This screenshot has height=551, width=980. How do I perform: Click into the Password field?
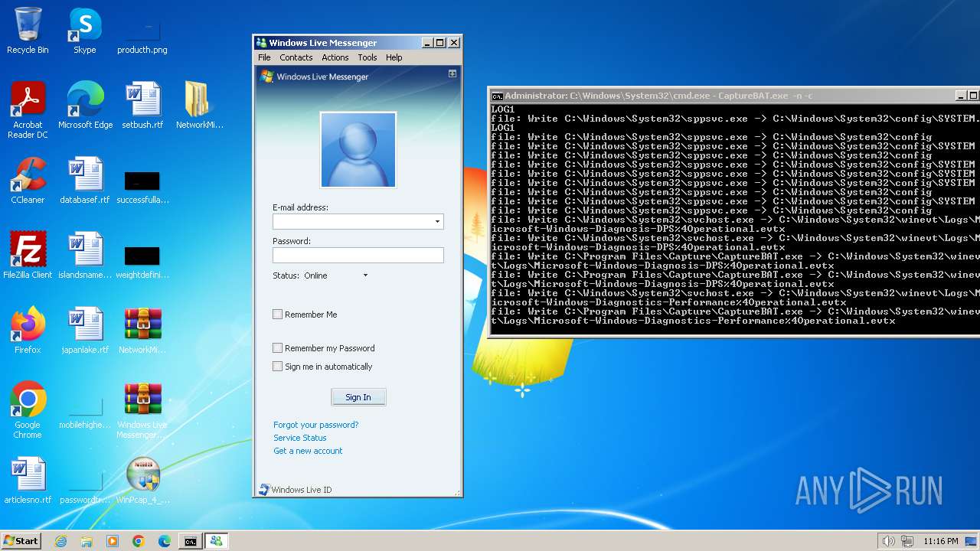coord(358,256)
